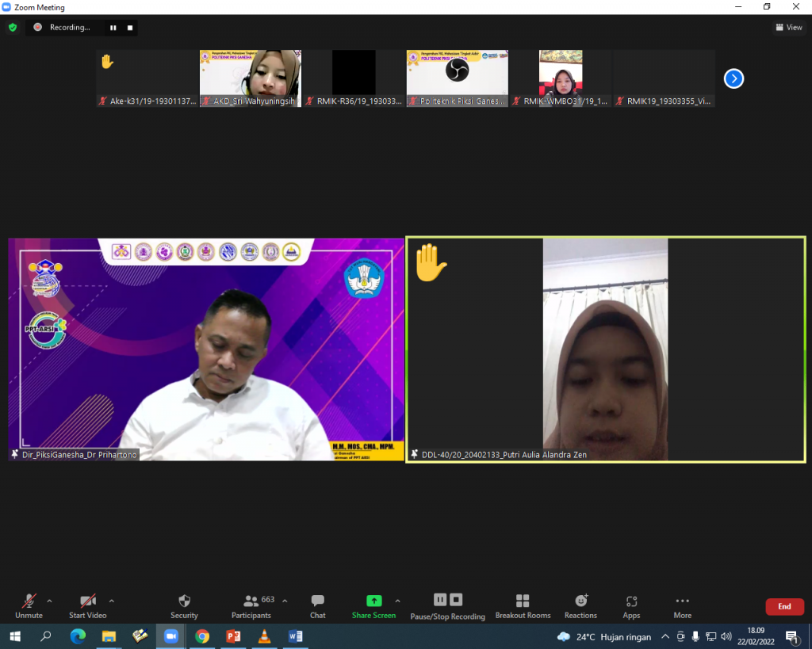Viewport: 812px width, 649px height.
Task: Show next participants with blue arrow
Action: click(733, 78)
